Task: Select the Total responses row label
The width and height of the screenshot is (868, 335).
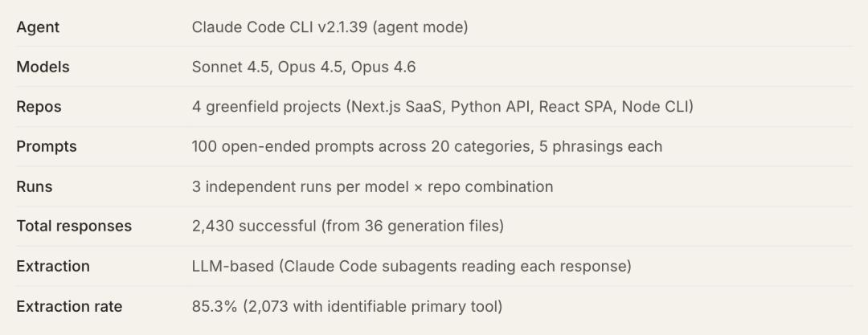Action: pos(74,227)
